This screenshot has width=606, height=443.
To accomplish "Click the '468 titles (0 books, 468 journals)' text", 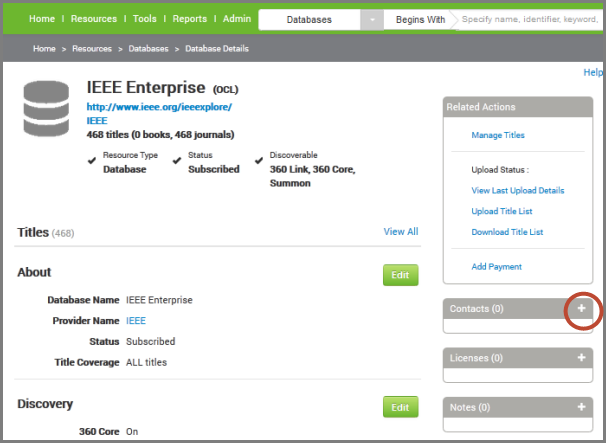I will (160, 135).
